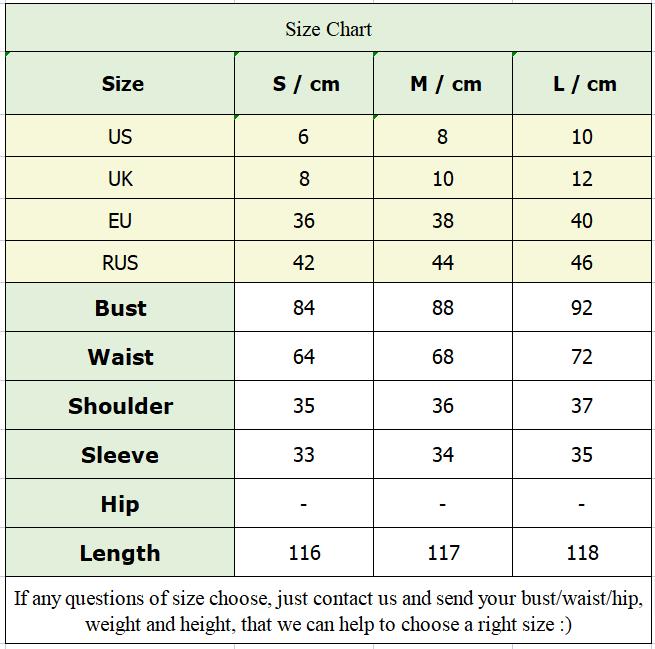Click the EU size 38 cell
The width and height of the screenshot is (655, 649).
point(443,220)
